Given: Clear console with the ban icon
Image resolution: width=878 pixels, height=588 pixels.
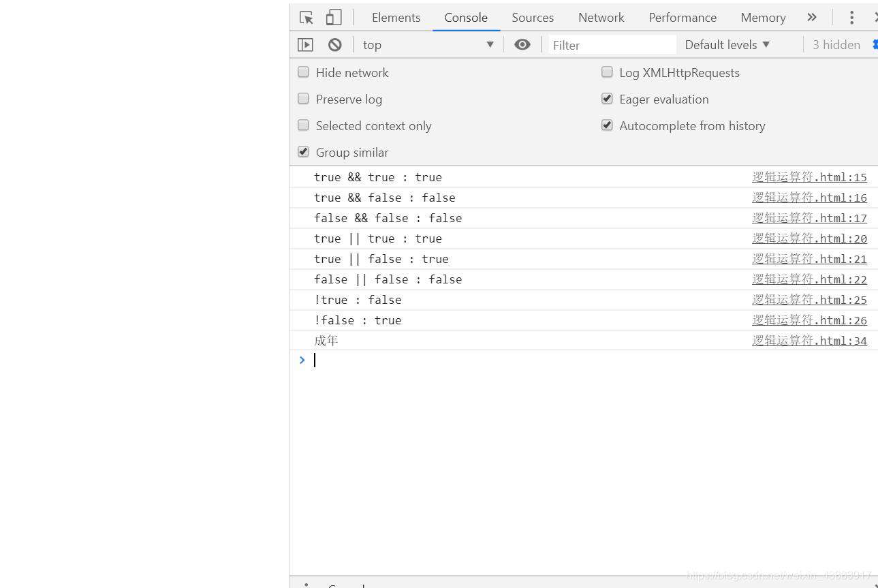Looking at the screenshot, I should (334, 45).
